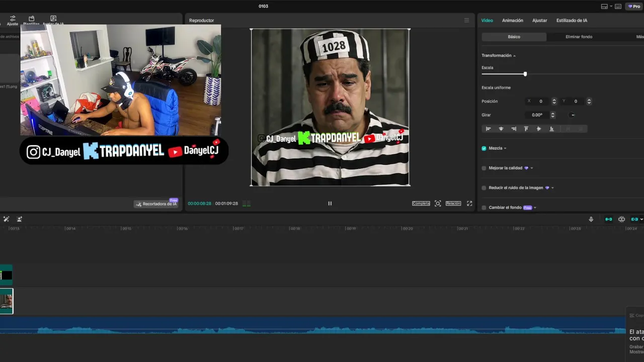Click the Escala uniforme label
Image resolution: width=644 pixels, height=362 pixels.
point(496,87)
